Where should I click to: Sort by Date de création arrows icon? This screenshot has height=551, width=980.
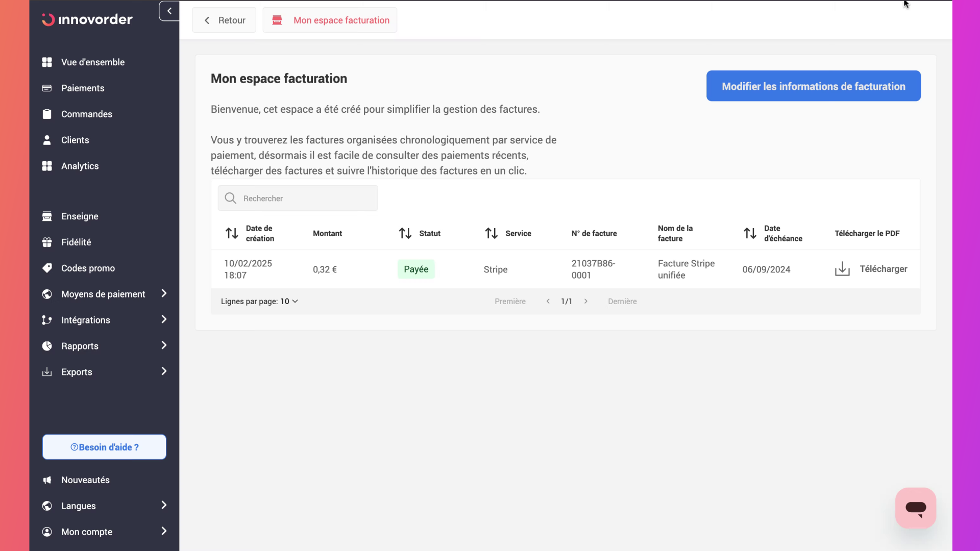(232, 233)
